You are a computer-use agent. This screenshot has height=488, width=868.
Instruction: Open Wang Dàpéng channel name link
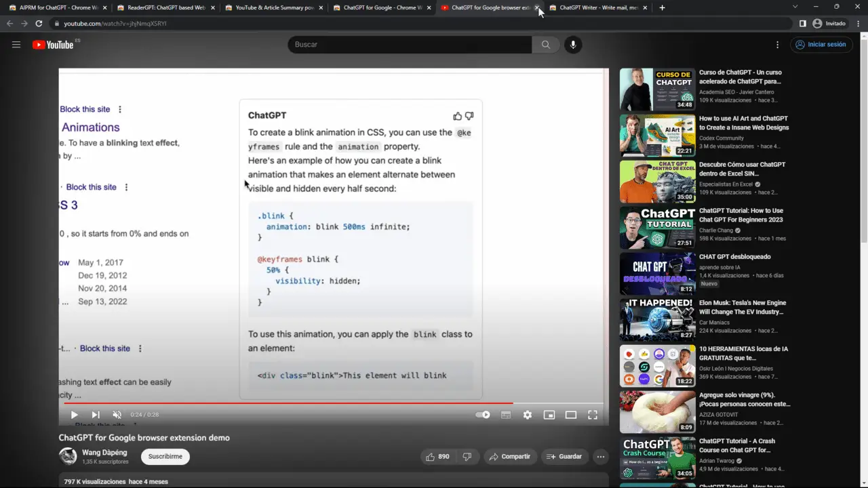[x=104, y=452]
